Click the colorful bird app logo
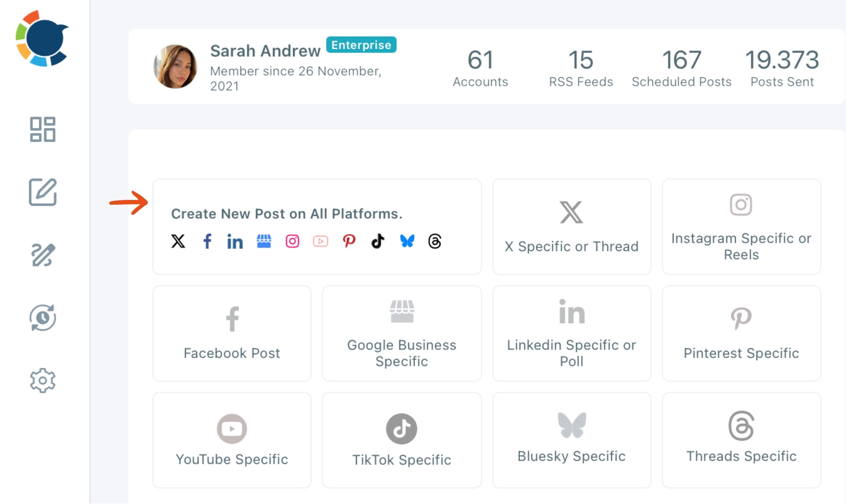846x504 pixels. 42,38
